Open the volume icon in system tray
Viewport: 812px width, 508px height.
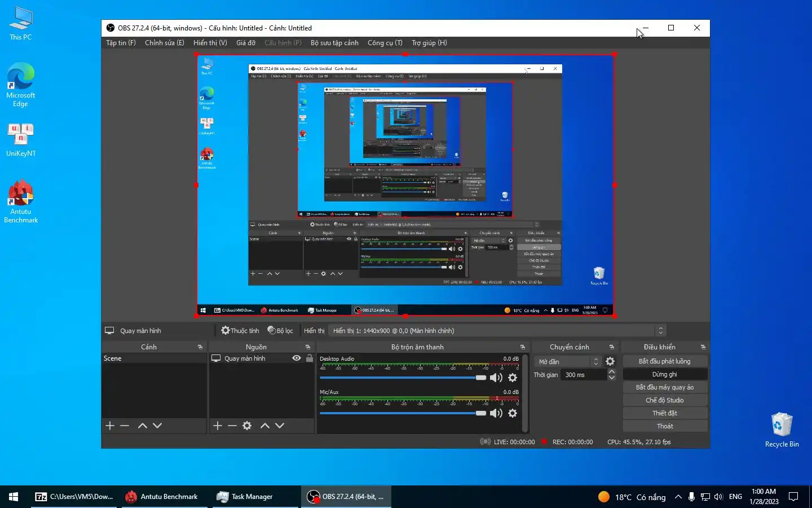tap(718, 497)
